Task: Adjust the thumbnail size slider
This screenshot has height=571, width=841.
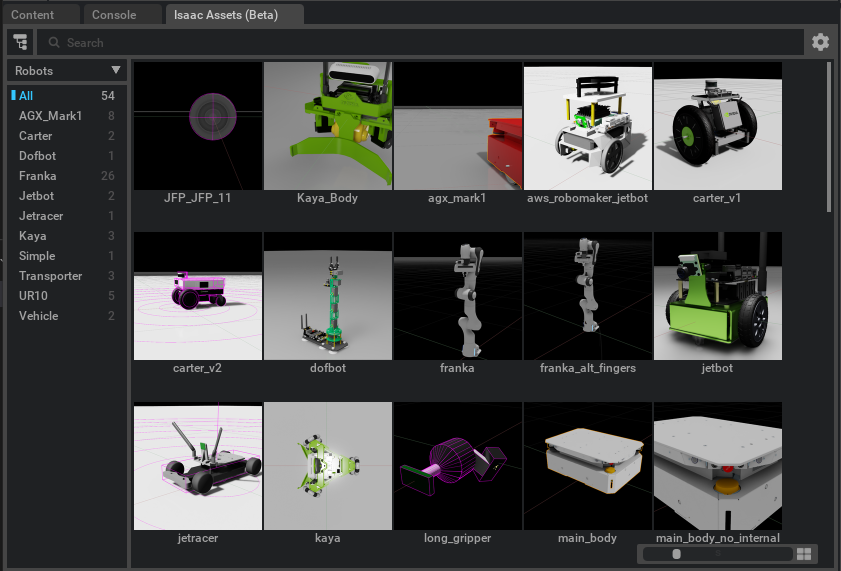Action: pos(677,554)
